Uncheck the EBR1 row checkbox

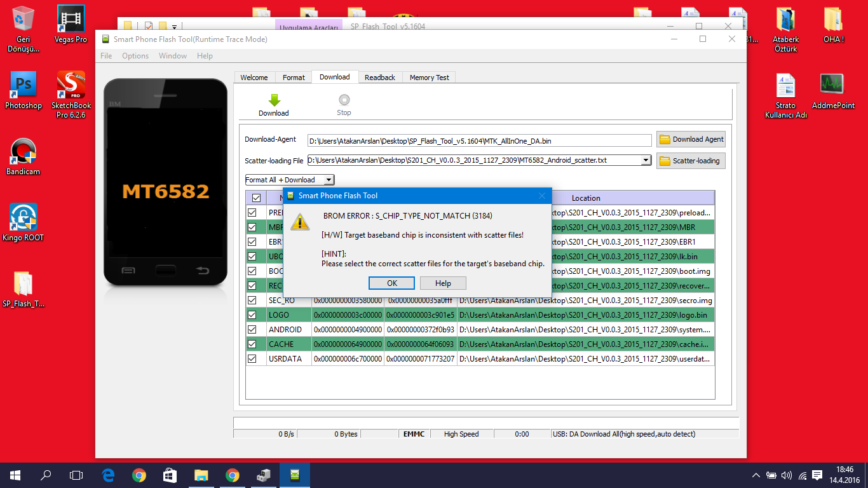(252, 241)
